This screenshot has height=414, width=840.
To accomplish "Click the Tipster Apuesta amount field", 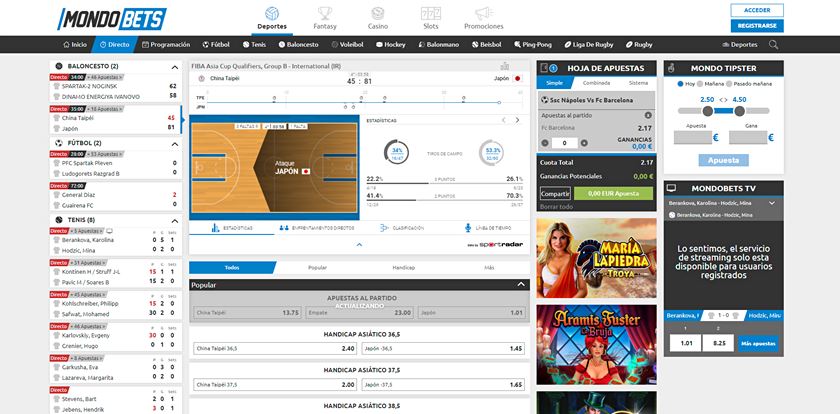I will [693, 138].
